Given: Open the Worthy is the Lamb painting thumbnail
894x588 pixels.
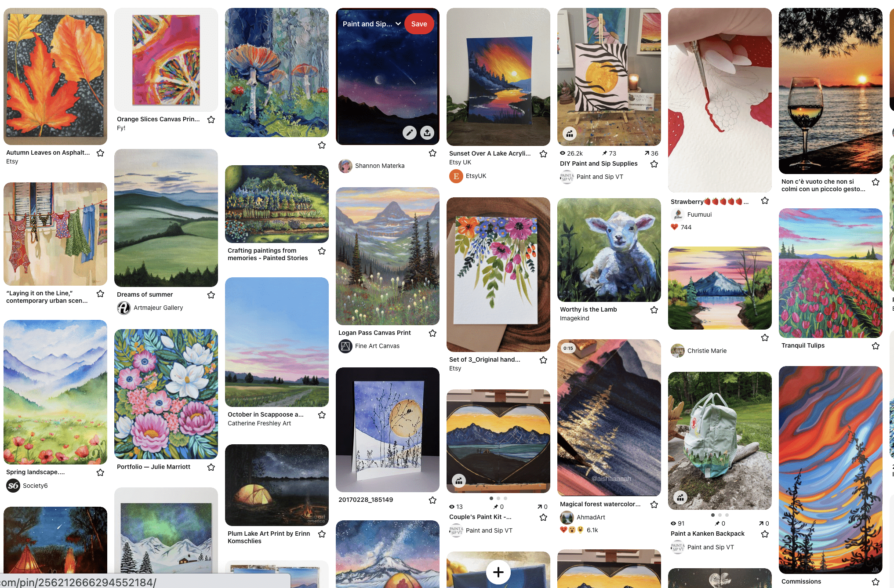Looking at the screenshot, I should point(609,250).
